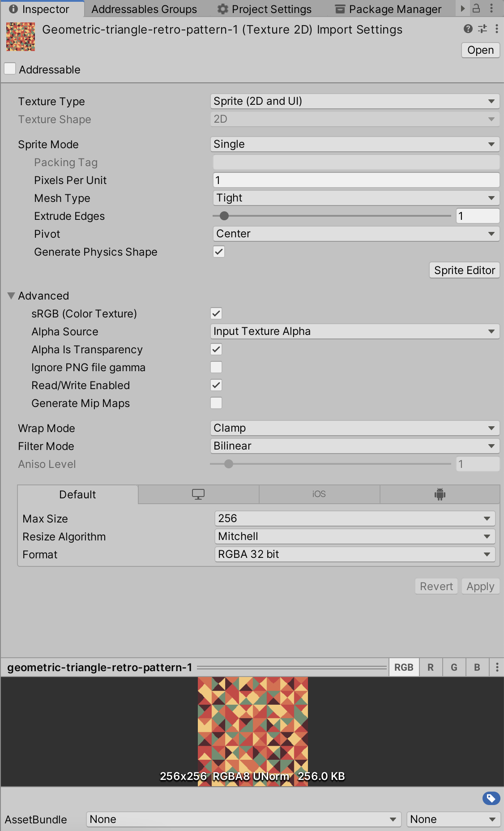Uncheck Generate Physics Shape
The image size is (504, 831).
pyautogui.click(x=219, y=252)
